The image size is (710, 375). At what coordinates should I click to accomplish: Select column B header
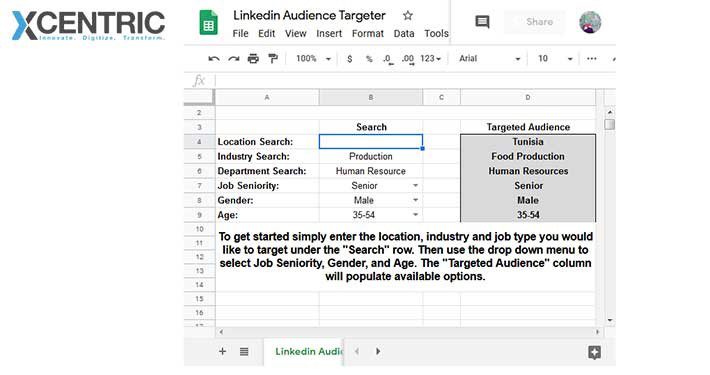[x=371, y=97]
